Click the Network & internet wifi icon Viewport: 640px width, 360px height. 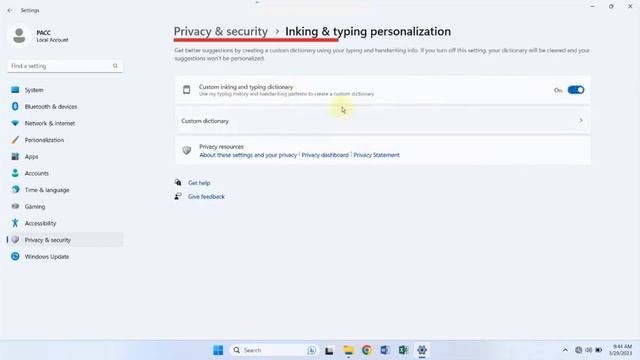coord(15,123)
